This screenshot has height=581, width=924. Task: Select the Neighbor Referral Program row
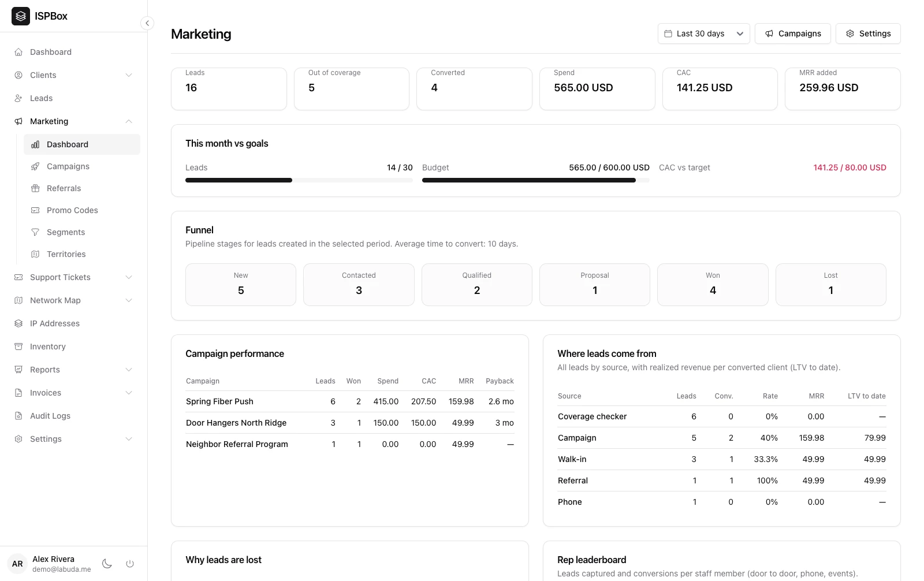350,444
